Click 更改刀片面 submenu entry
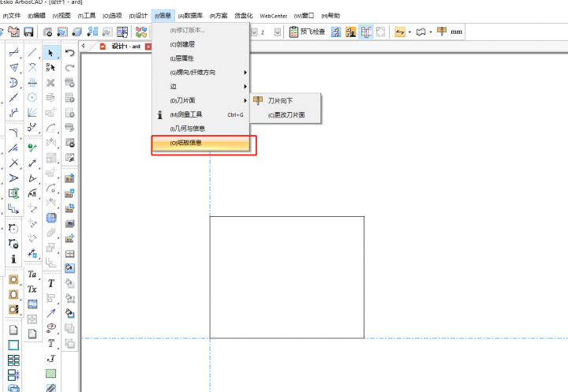Viewport: 568px width, 392px height. point(285,115)
